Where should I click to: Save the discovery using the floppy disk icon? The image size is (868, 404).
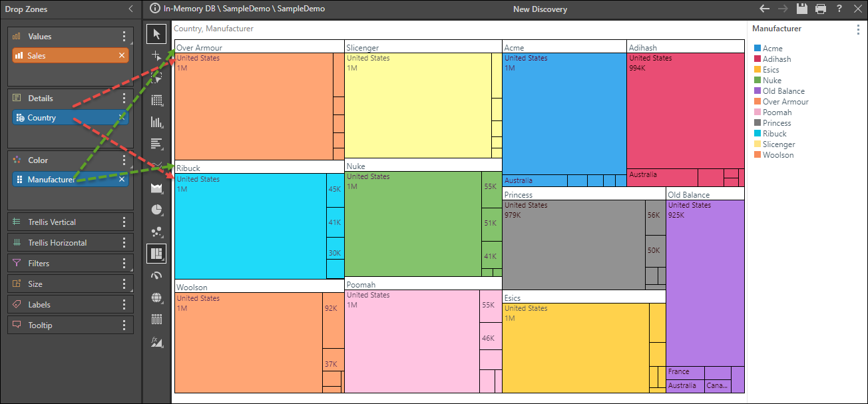point(802,9)
